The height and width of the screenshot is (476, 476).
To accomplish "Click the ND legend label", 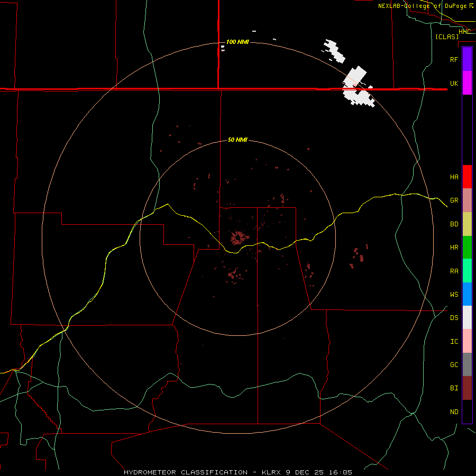I will (x=454, y=412).
